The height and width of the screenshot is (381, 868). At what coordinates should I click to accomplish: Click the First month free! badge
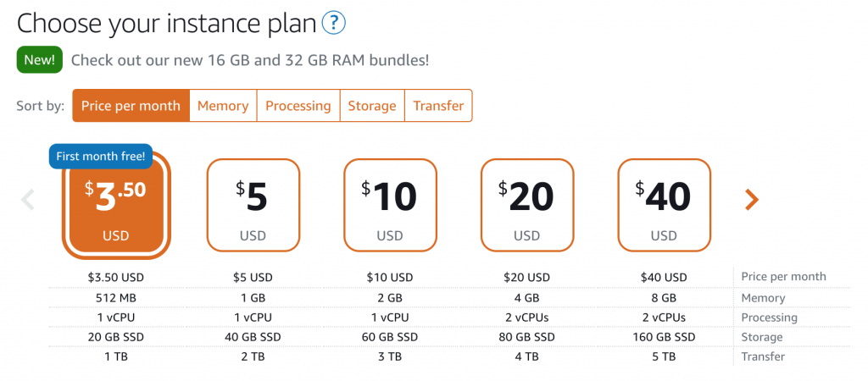pos(101,157)
